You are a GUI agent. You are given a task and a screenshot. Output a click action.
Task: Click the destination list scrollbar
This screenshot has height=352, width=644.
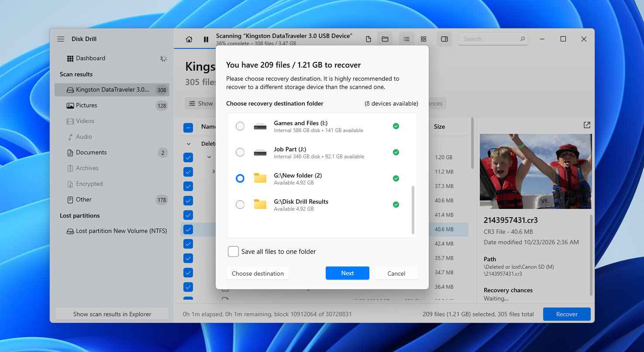coord(413,210)
